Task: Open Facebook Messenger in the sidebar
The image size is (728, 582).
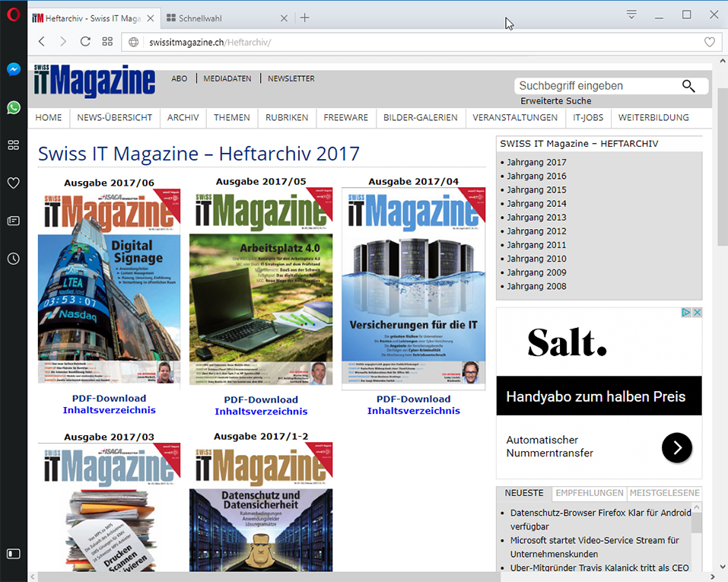Action: (14, 70)
